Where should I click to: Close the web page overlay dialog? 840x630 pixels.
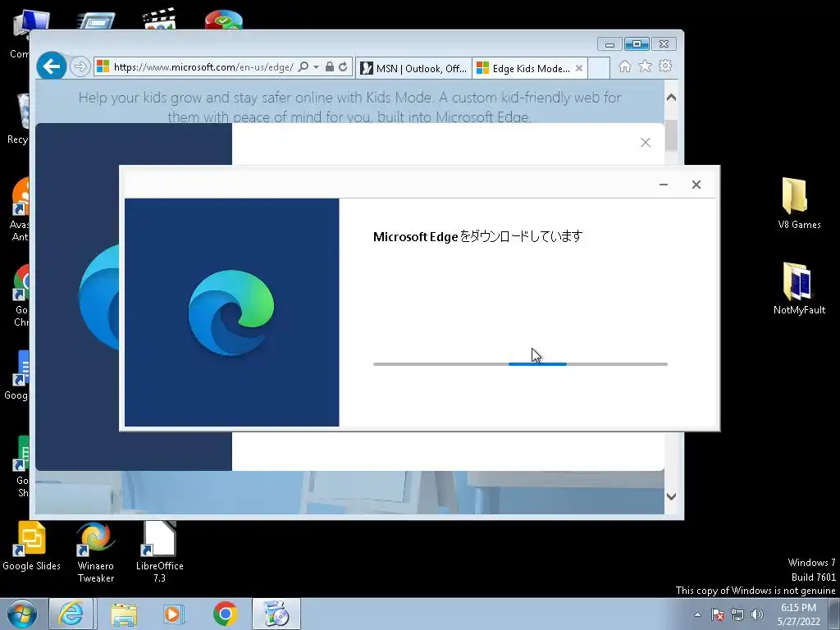[x=646, y=143]
